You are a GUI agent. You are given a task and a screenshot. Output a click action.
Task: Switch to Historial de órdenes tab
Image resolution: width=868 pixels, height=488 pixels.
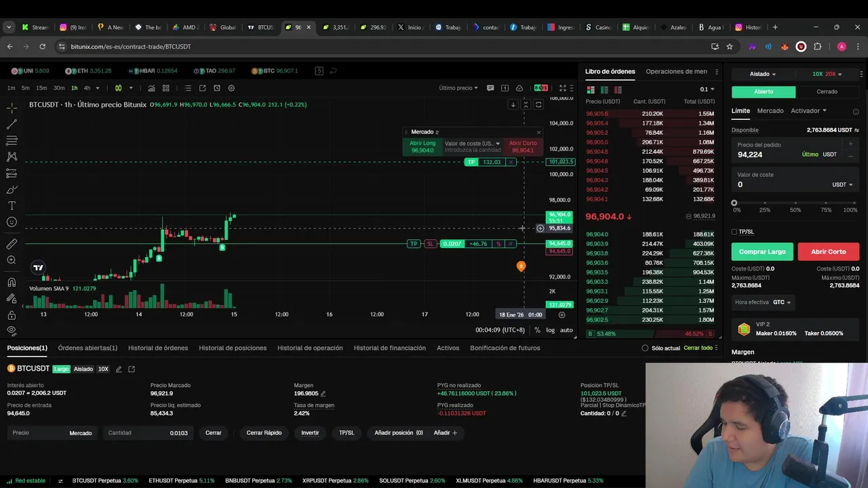pyautogui.click(x=158, y=348)
